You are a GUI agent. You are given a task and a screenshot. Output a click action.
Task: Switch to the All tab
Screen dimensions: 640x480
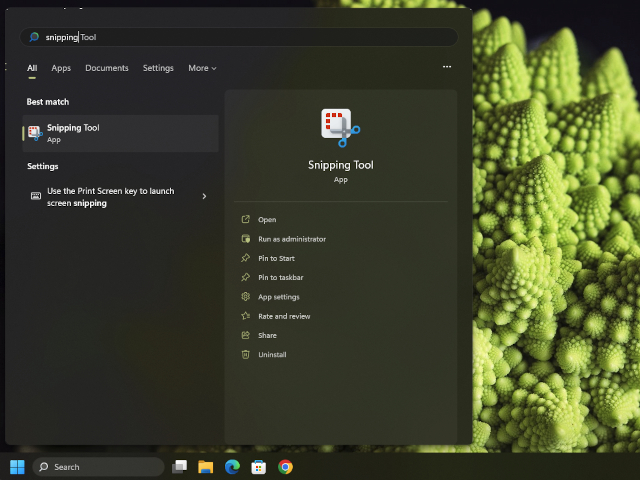pyautogui.click(x=32, y=68)
